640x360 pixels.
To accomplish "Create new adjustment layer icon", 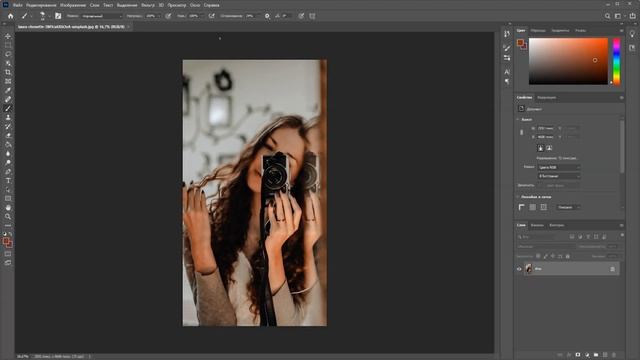I will pos(587,355).
